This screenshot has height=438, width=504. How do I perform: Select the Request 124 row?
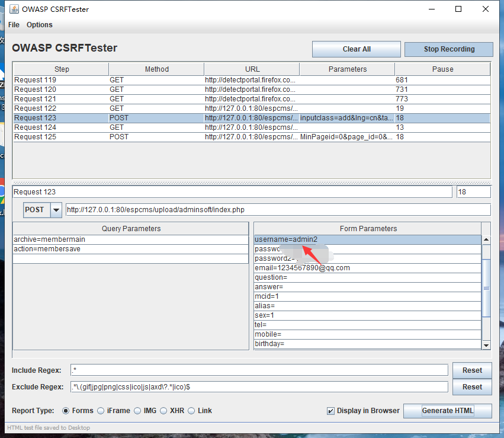tap(252, 127)
